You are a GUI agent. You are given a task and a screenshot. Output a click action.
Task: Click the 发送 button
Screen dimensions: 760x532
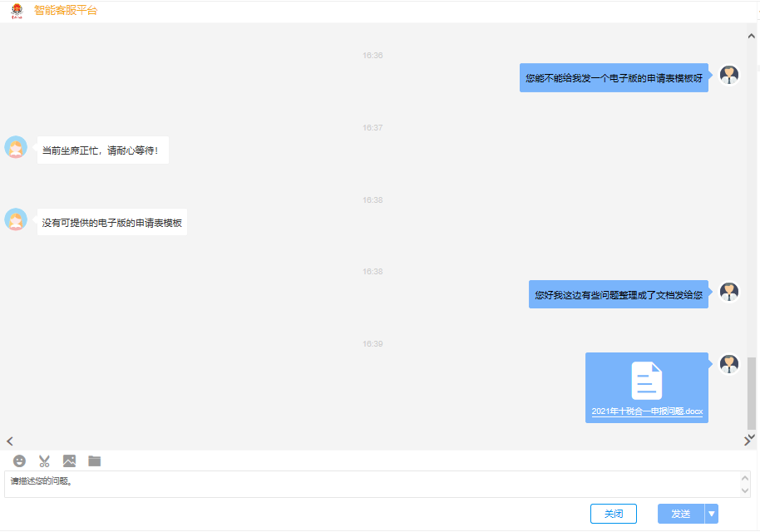pyautogui.click(x=681, y=514)
